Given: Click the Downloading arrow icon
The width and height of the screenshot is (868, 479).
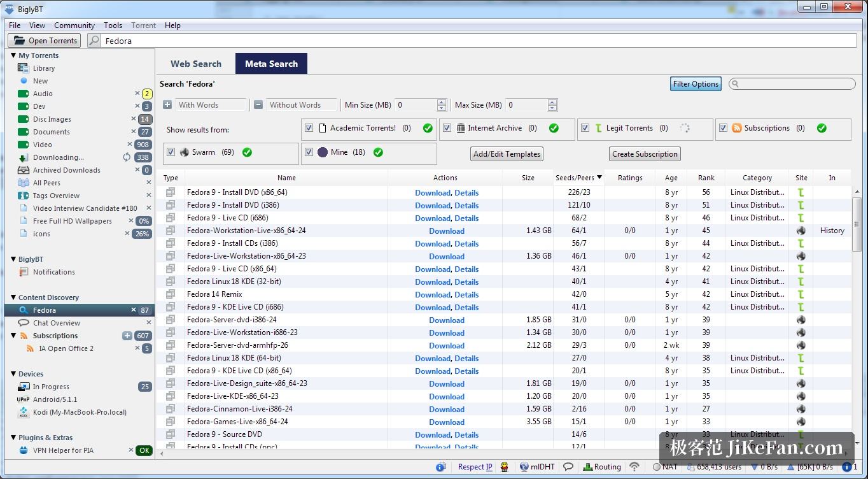Looking at the screenshot, I should coord(24,157).
